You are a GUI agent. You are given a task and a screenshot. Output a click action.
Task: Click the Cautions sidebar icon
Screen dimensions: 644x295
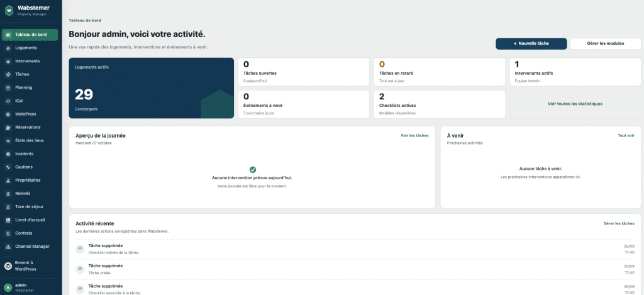[x=8, y=167]
